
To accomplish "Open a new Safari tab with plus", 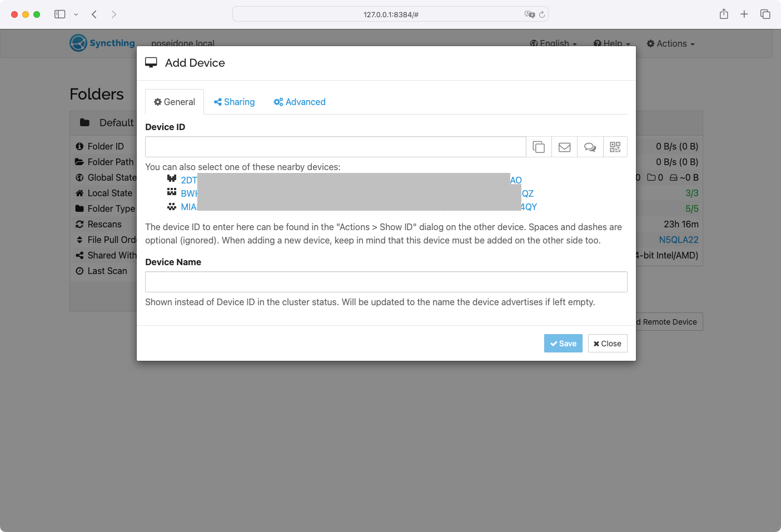I will [744, 14].
